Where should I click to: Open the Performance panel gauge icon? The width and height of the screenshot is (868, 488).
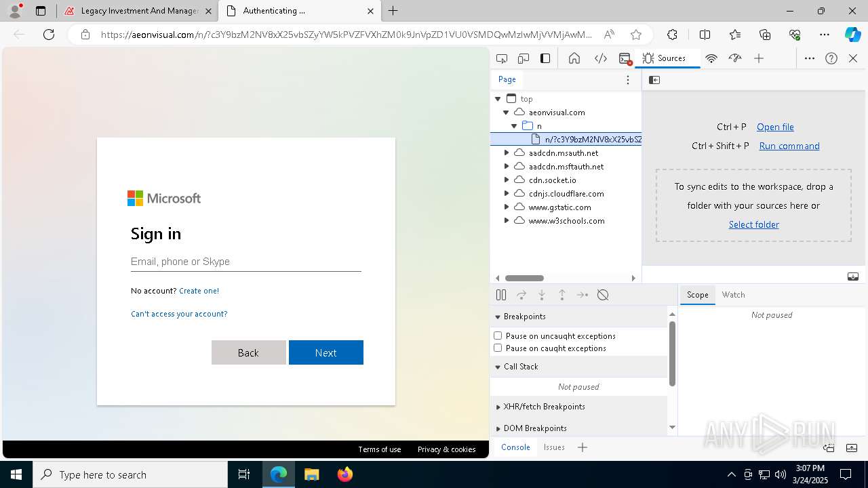[735, 58]
